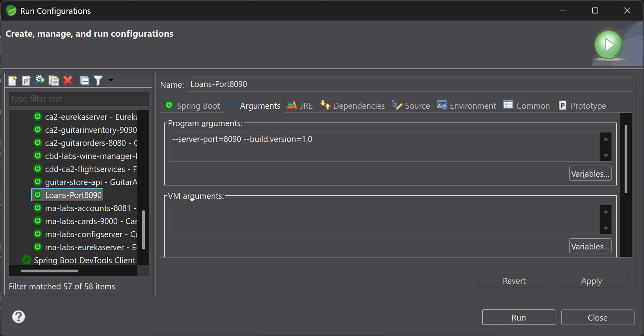The image size is (644, 336).
Task: Open the Common tab
Action: tap(527, 106)
